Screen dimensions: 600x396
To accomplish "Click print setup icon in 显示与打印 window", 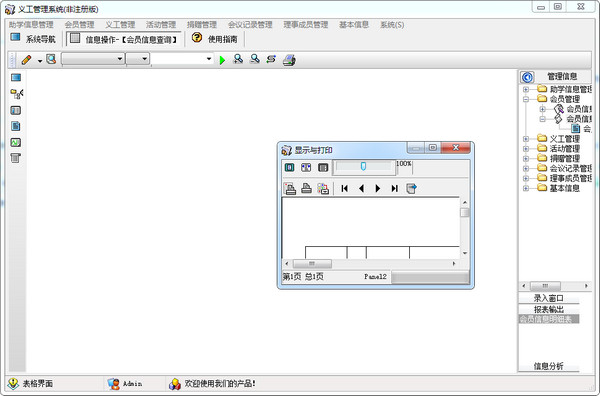I will coord(290,189).
